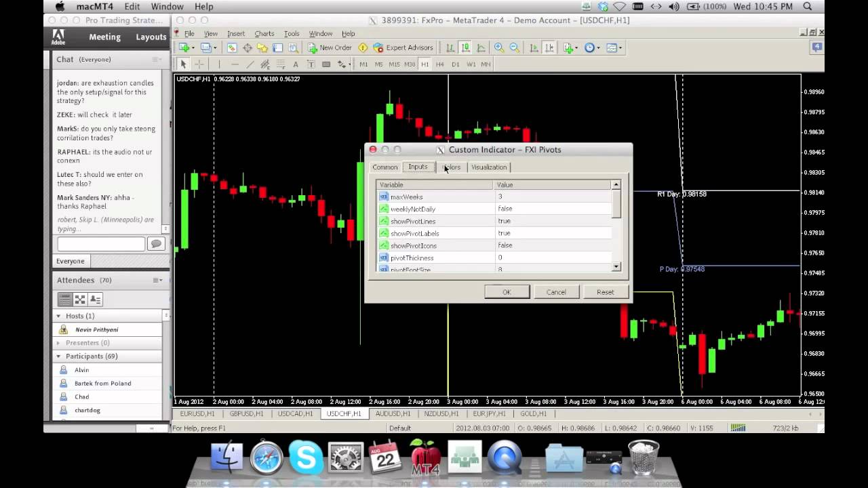Open the Meeting menu in Connect
868x488 pixels.
[x=104, y=37]
